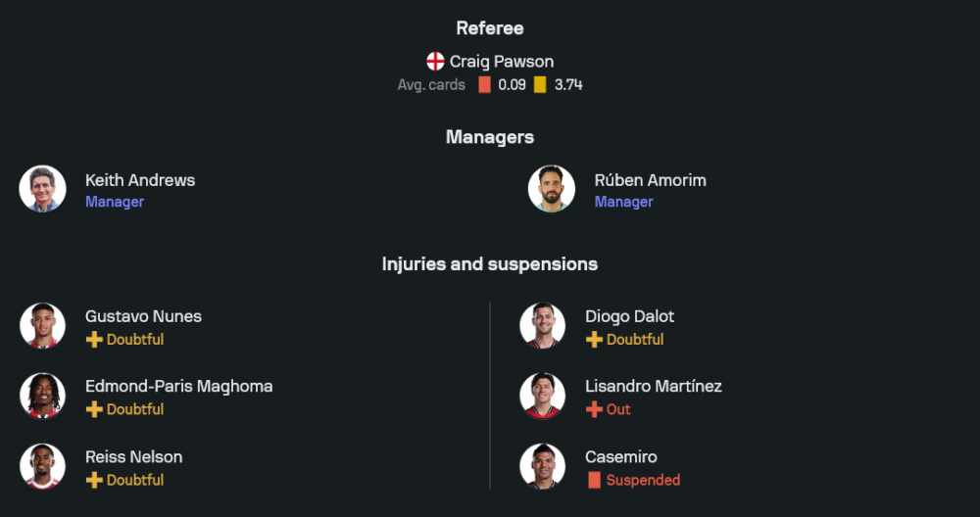980x517 pixels.
Task: Click the red card icon in Avg. cards
Action: pyautogui.click(x=484, y=84)
